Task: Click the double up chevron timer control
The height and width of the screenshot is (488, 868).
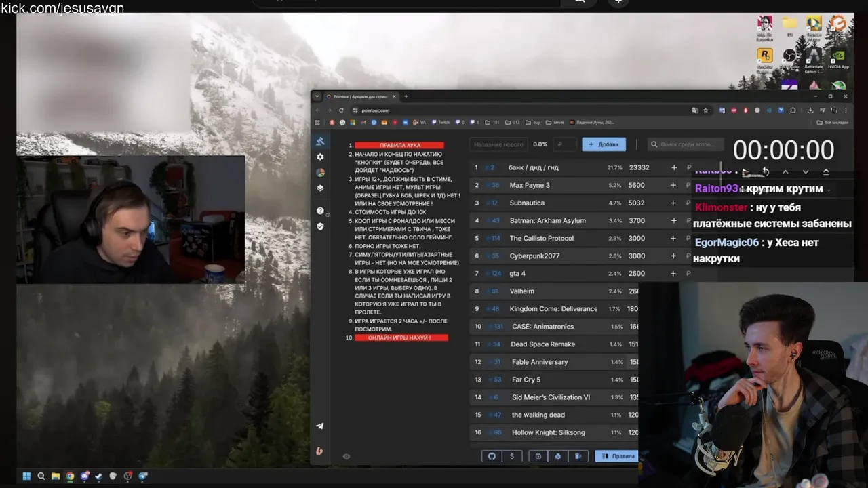Action: [826, 172]
